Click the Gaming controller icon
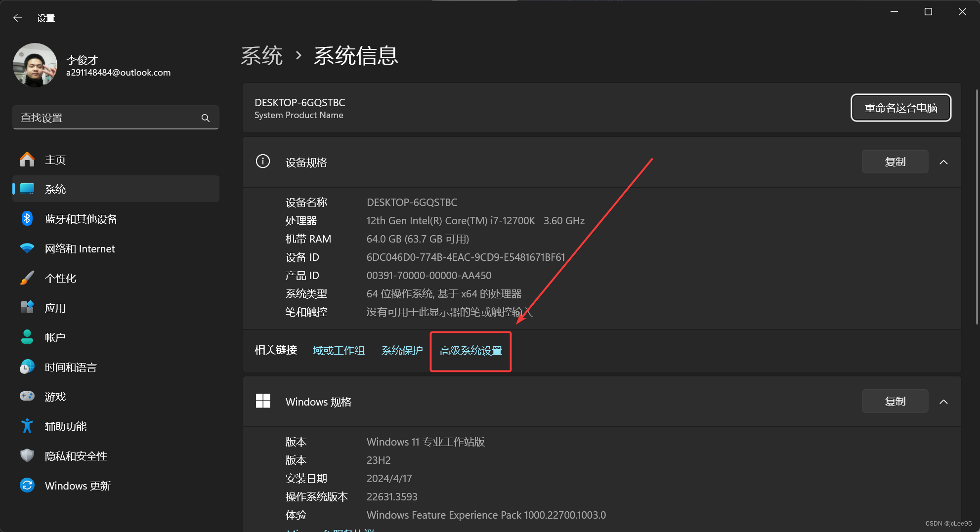This screenshot has height=532, width=980. pyautogui.click(x=27, y=396)
